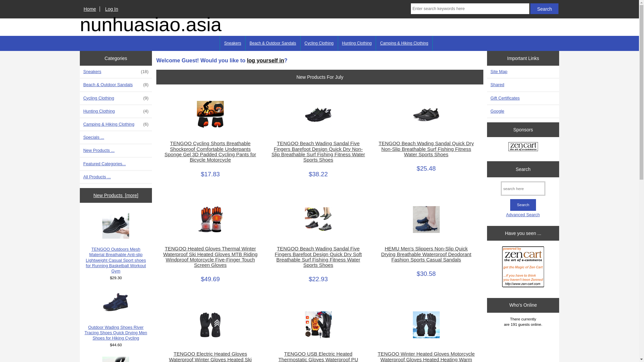Open the $25.48 wading sandal thumbnail
The width and height of the screenshot is (644, 362).
click(x=426, y=114)
